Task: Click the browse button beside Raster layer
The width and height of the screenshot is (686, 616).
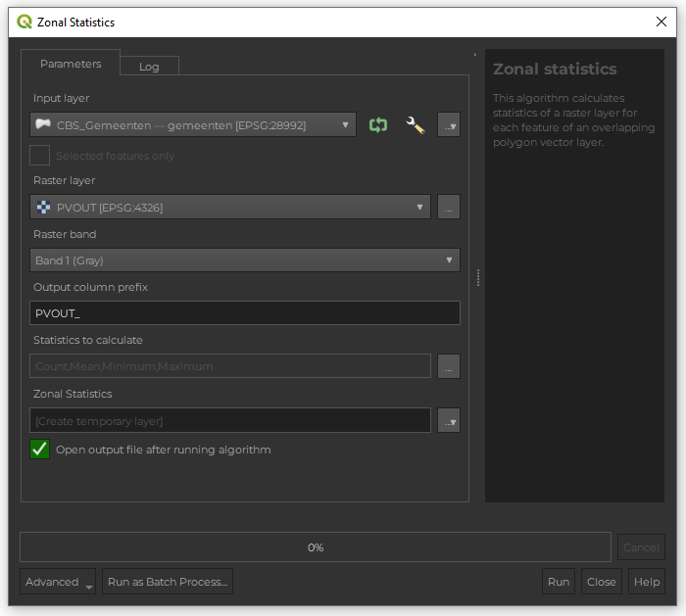Action: (x=448, y=208)
